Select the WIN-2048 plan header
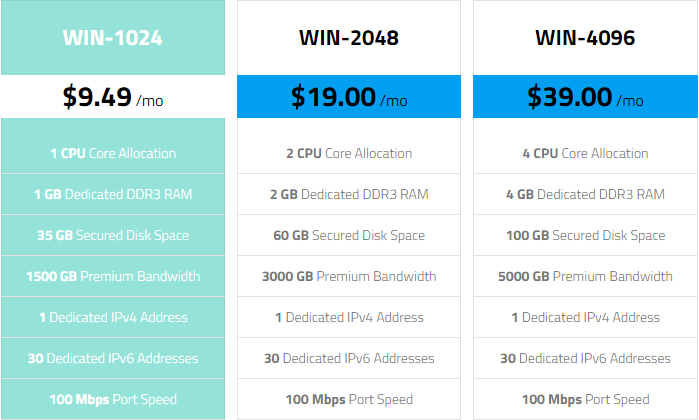 (x=349, y=38)
